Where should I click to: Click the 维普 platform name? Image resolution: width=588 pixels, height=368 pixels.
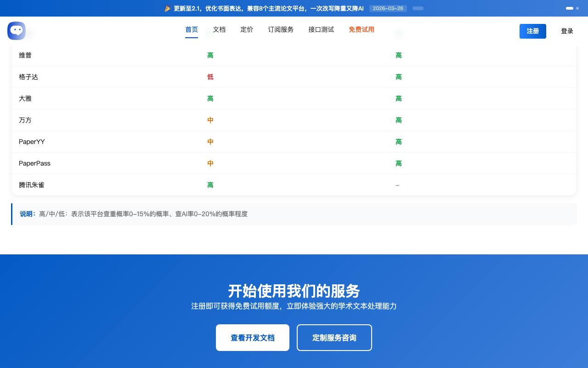[x=25, y=55]
